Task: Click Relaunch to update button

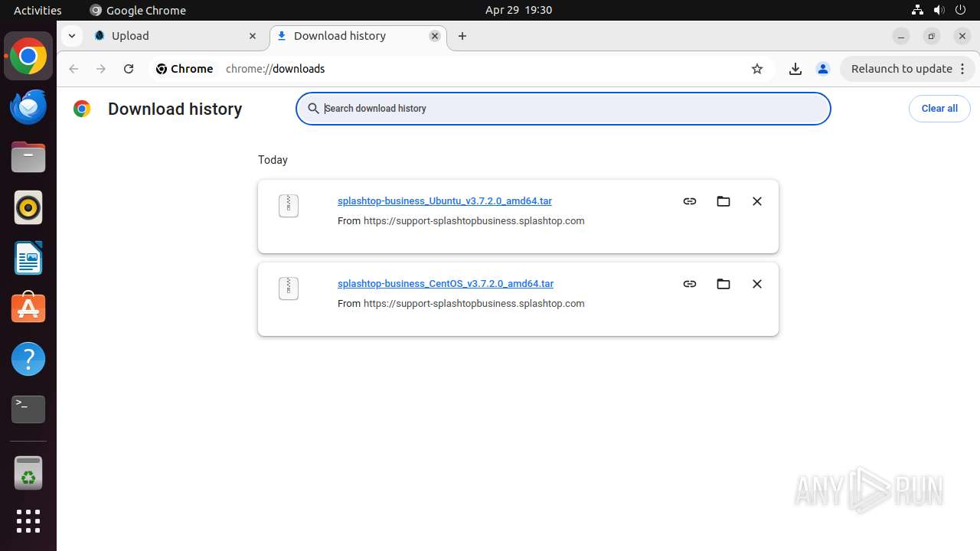Action: tap(907, 69)
